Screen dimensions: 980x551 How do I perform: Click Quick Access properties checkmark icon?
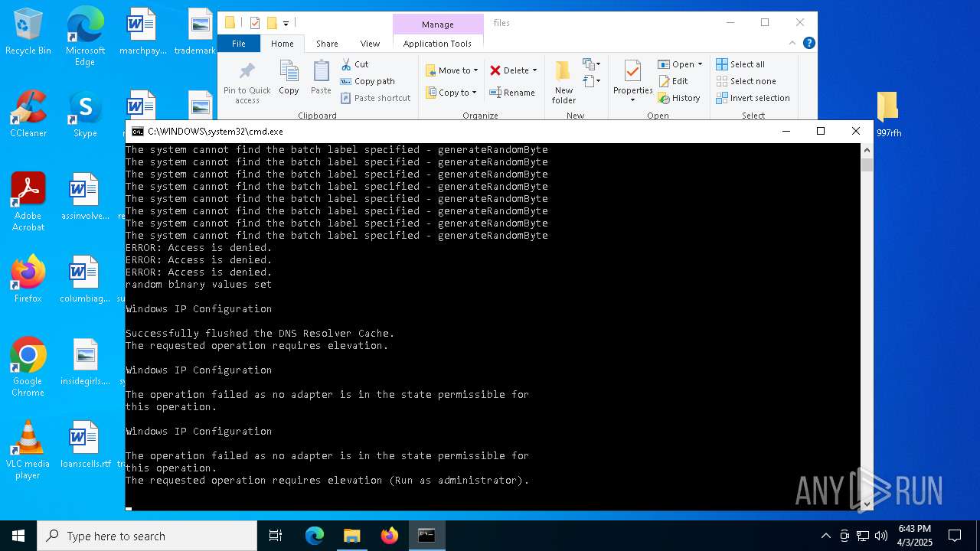pyautogui.click(x=255, y=23)
